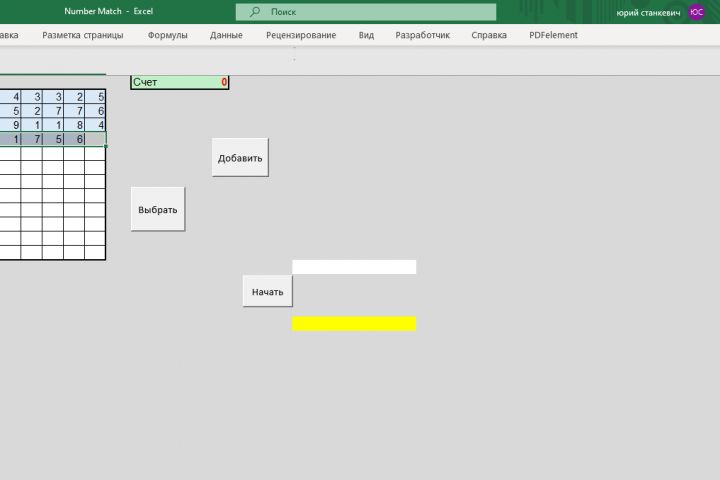The image size is (720, 480).
Task: Select the cell containing 8
Action: (74, 125)
